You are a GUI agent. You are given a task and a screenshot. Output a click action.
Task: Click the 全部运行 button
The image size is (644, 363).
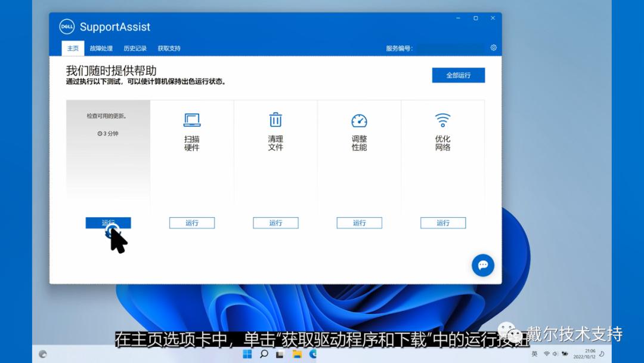[x=458, y=75]
